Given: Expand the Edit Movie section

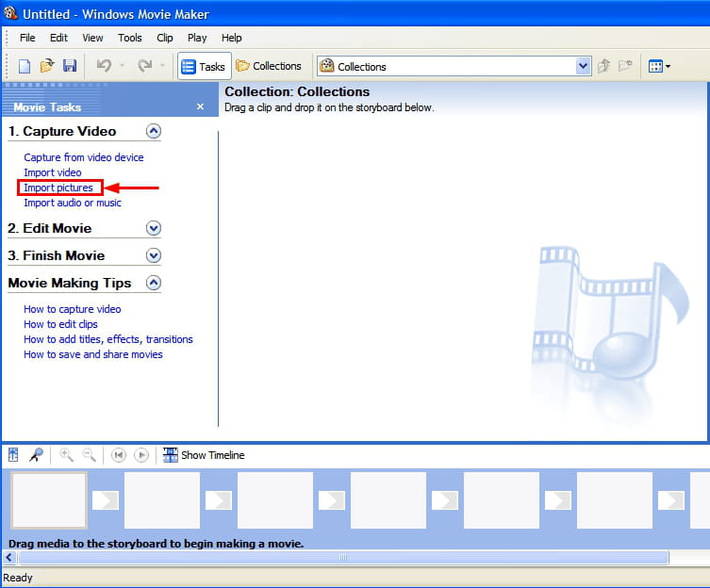Looking at the screenshot, I should [154, 228].
